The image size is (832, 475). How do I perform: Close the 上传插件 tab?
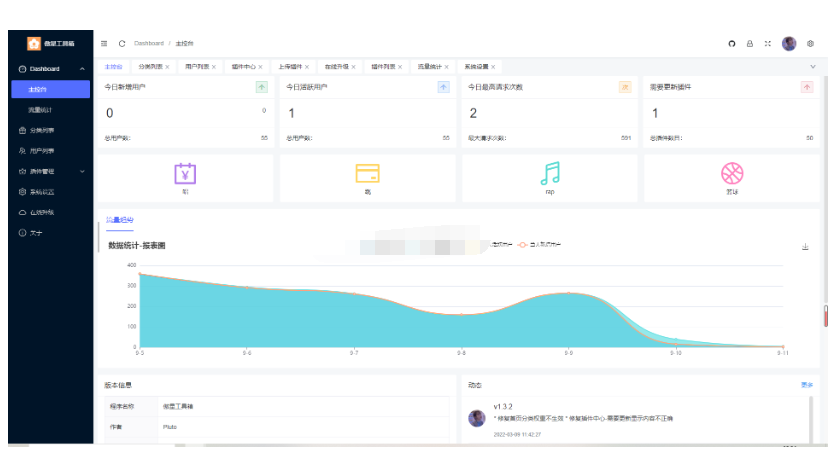307,67
